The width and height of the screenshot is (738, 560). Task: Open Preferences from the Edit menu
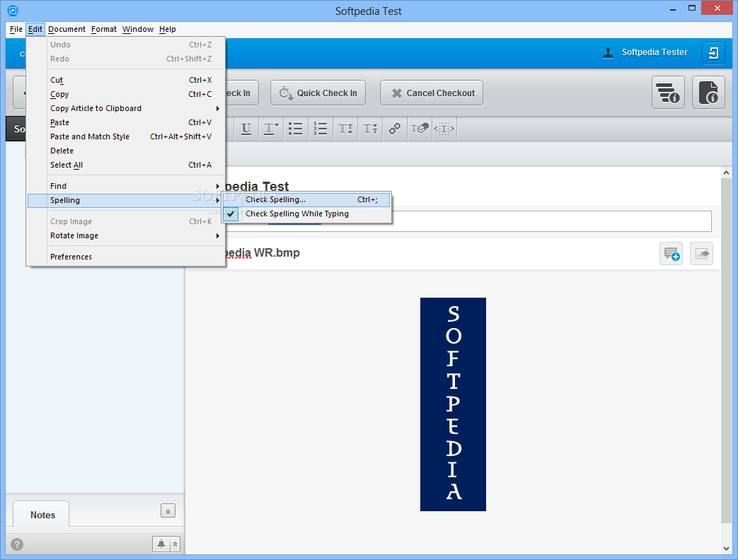point(126,257)
